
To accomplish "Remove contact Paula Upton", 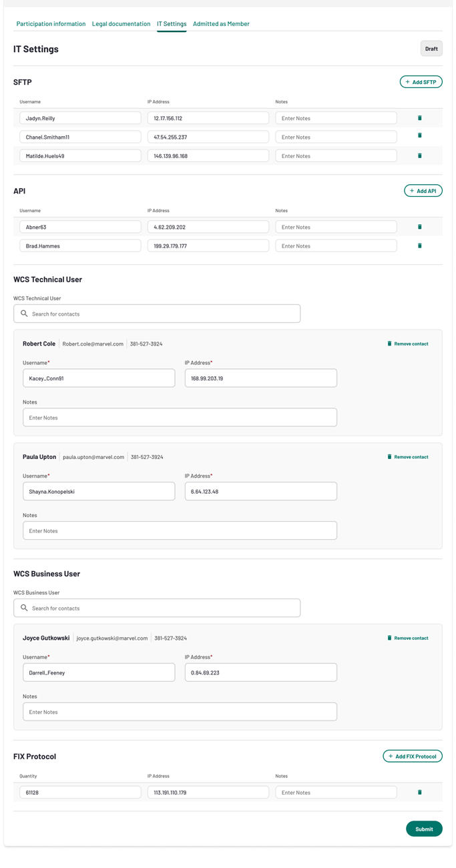I will 407,457.
